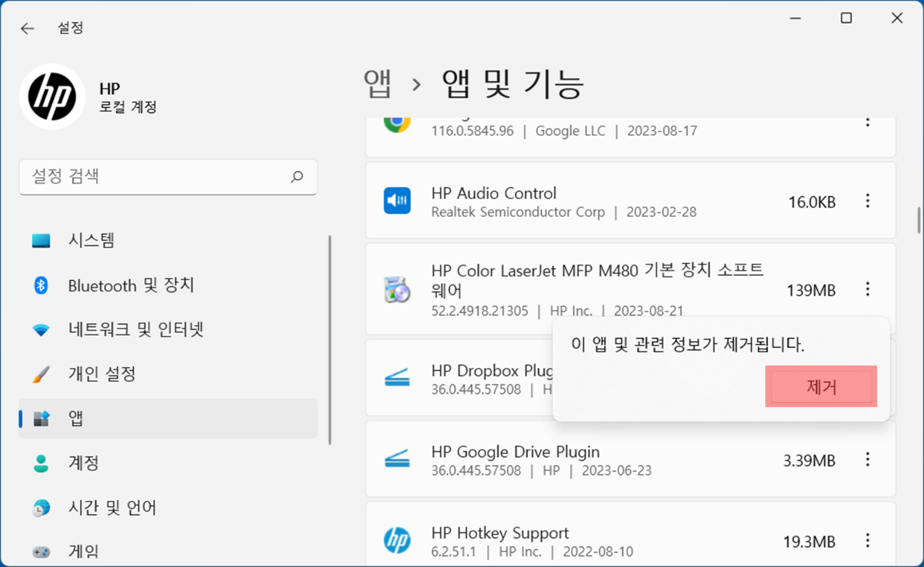
Task: Click the back arrow in Settings
Action: coord(27,28)
